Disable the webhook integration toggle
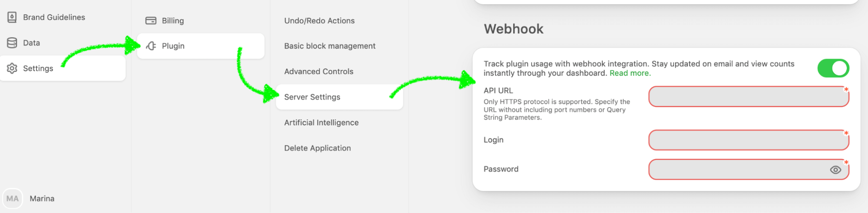 [x=833, y=69]
